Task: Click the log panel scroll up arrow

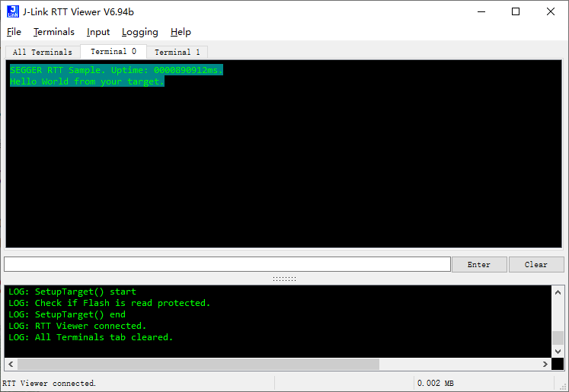Action: pyautogui.click(x=558, y=292)
